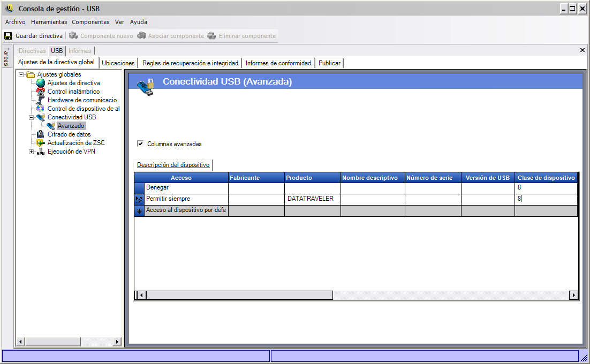The image size is (590, 364).
Task: Toggle Columnas avanzadas checkbox
Action: (x=140, y=143)
